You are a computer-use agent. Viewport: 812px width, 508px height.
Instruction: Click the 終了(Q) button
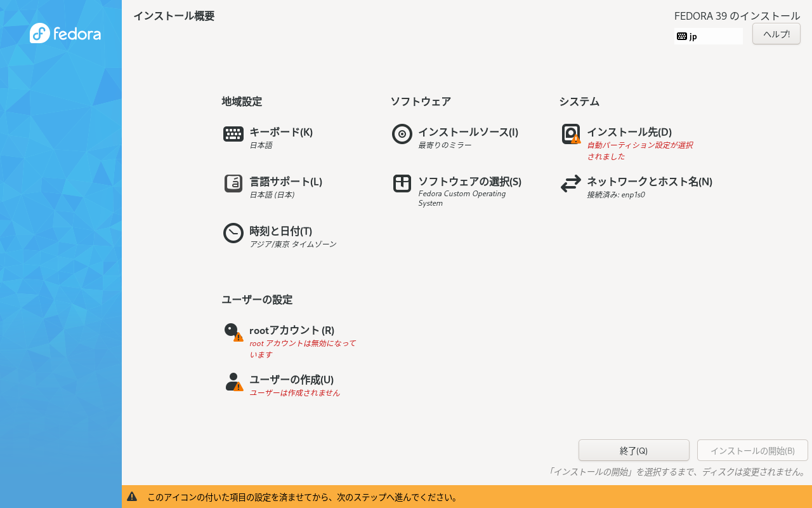tap(634, 450)
